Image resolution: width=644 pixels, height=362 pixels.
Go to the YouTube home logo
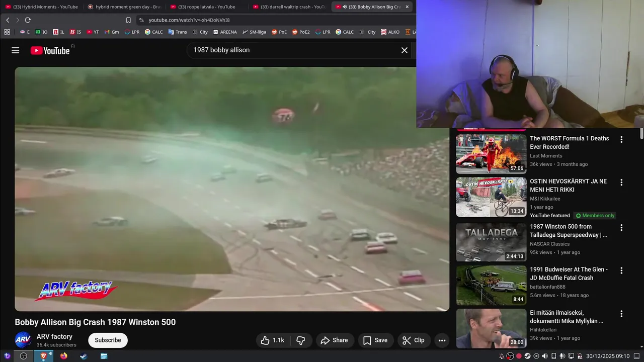coord(50,50)
